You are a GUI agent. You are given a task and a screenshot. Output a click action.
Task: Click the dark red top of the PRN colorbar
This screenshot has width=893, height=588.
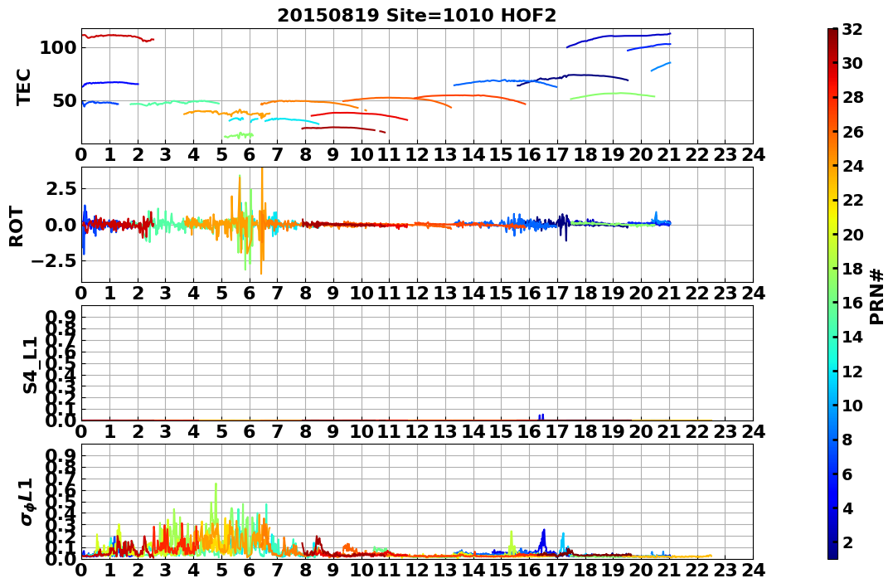[832, 33]
